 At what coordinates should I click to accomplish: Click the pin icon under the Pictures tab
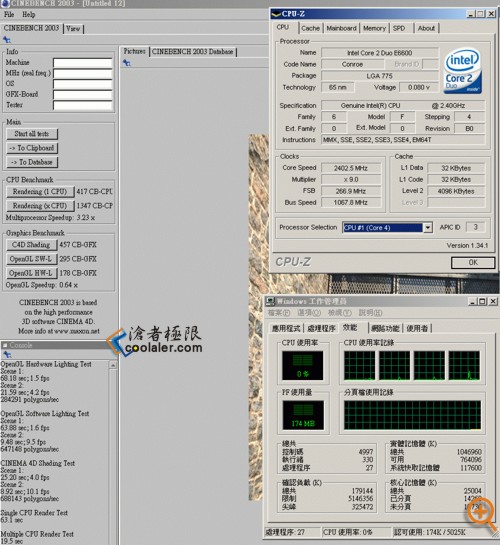pos(126,63)
